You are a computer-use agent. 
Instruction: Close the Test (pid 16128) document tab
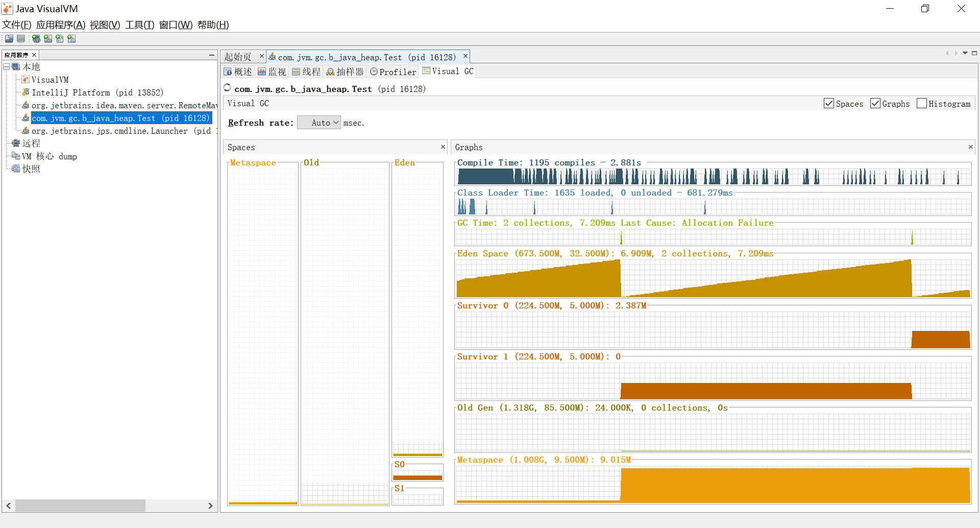pos(465,56)
